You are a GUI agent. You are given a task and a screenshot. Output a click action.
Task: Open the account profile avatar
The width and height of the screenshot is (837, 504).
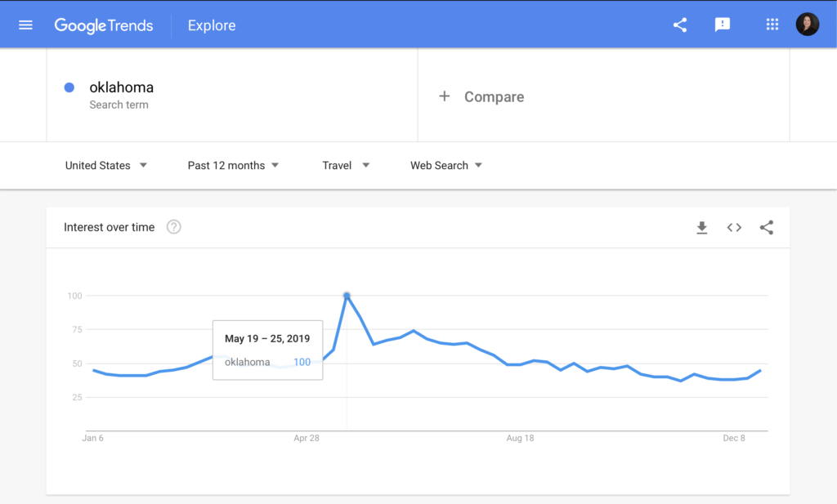coord(808,25)
